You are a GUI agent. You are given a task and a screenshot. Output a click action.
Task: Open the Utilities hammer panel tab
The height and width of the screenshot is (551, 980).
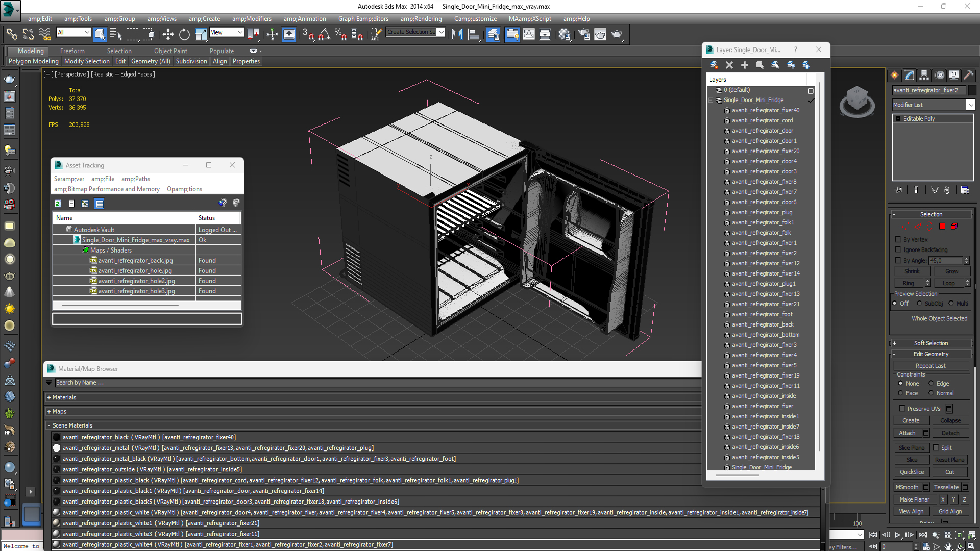pos(969,76)
